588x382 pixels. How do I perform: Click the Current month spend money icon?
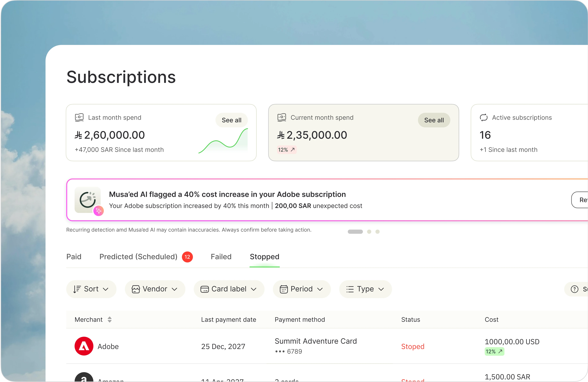point(282,118)
